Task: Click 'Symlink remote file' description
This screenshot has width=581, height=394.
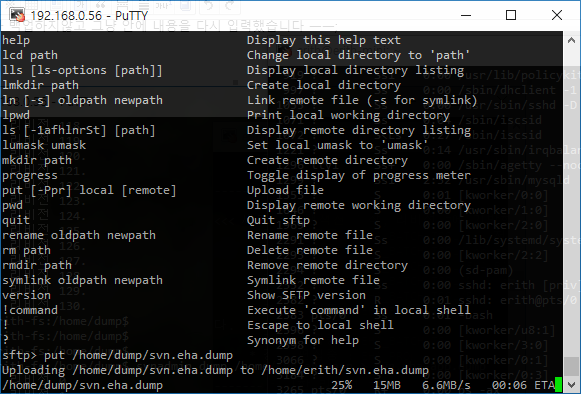Action: 313,280
